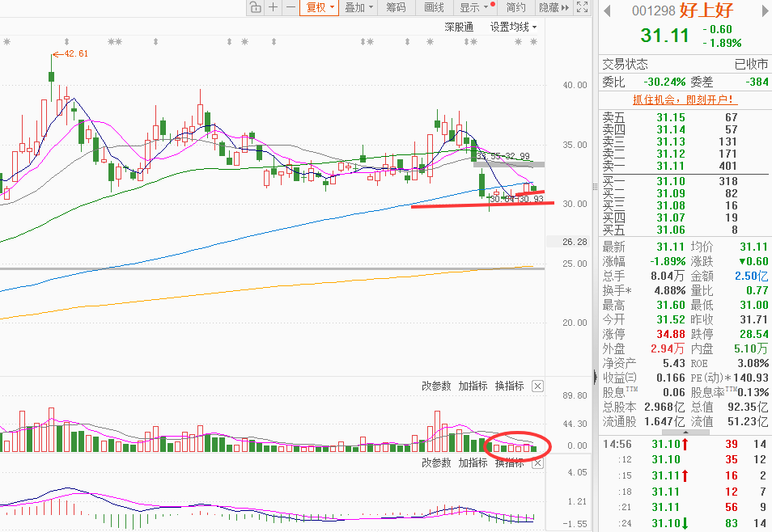Click 加指标 on volume indicator
Image resolution: width=772 pixels, height=532 pixels.
pos(473,386)
